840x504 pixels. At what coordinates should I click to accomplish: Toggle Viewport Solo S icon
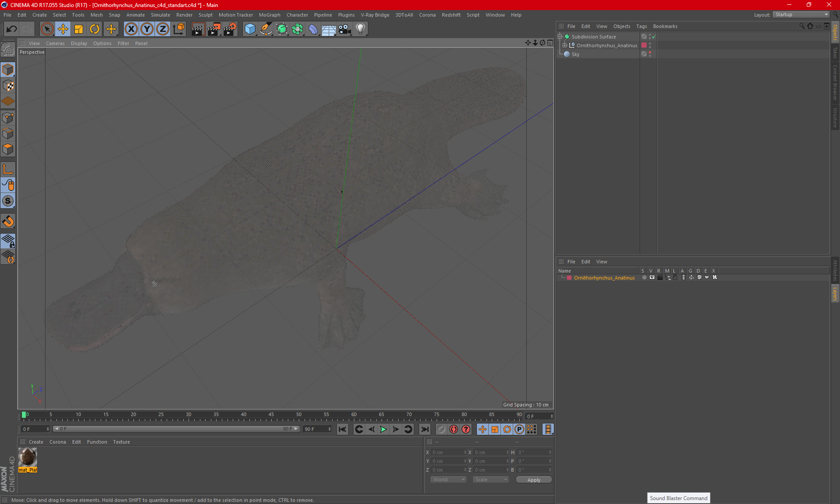coord(8,201)
